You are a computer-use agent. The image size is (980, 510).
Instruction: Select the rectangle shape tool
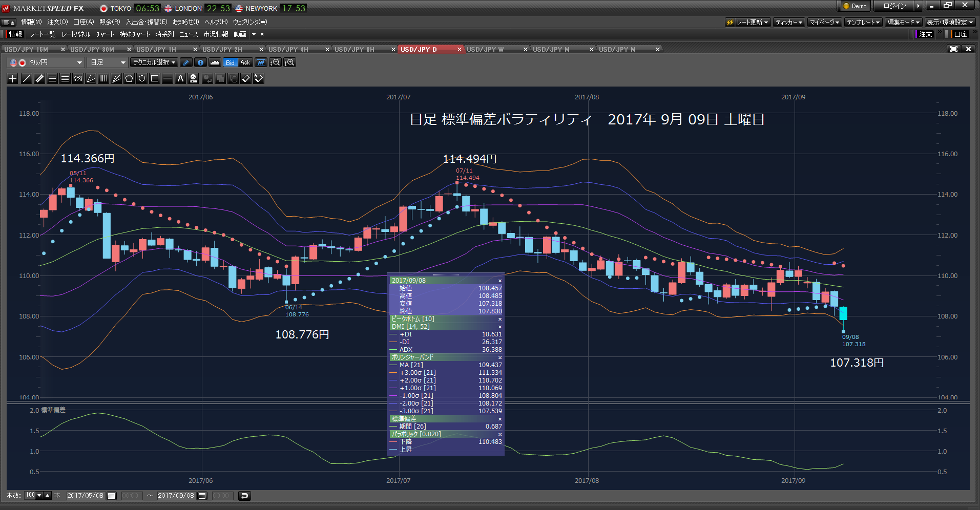click(x=155, y=78)
